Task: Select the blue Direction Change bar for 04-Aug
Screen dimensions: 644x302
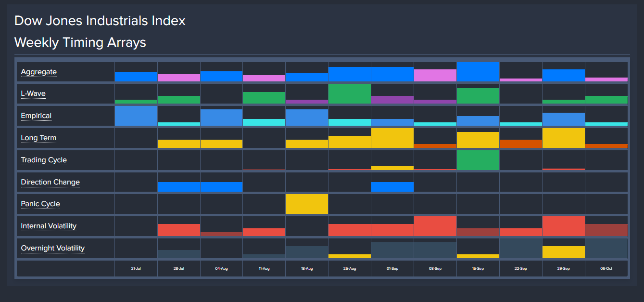Action: click(221, 187)
